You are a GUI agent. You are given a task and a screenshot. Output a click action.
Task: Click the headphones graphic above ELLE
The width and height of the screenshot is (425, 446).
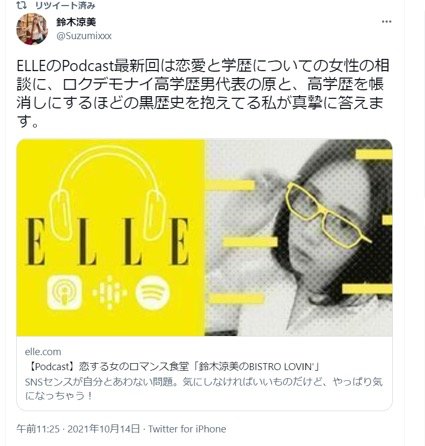pos(107,193)
